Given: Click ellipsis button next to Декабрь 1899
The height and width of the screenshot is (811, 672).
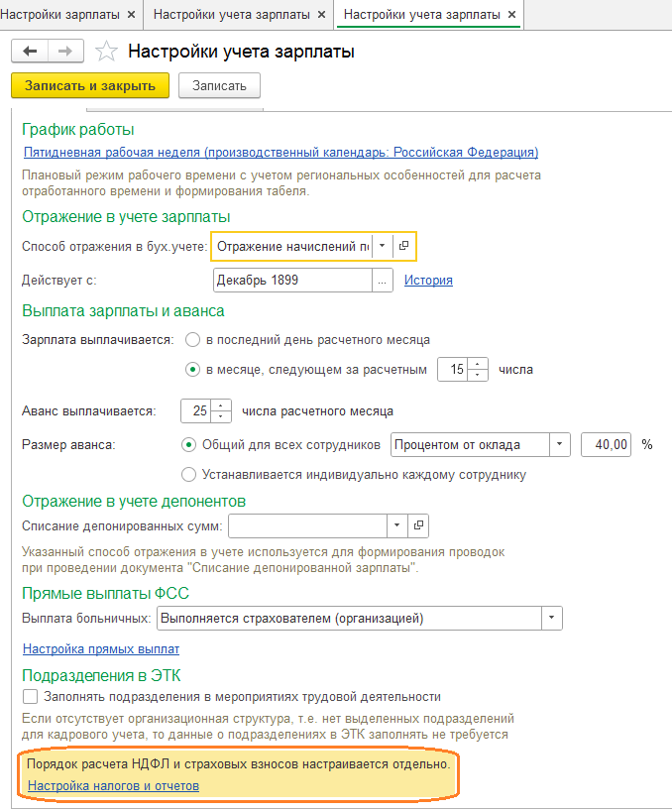Looking at the screenshot, I should click(x=383, y=281).
